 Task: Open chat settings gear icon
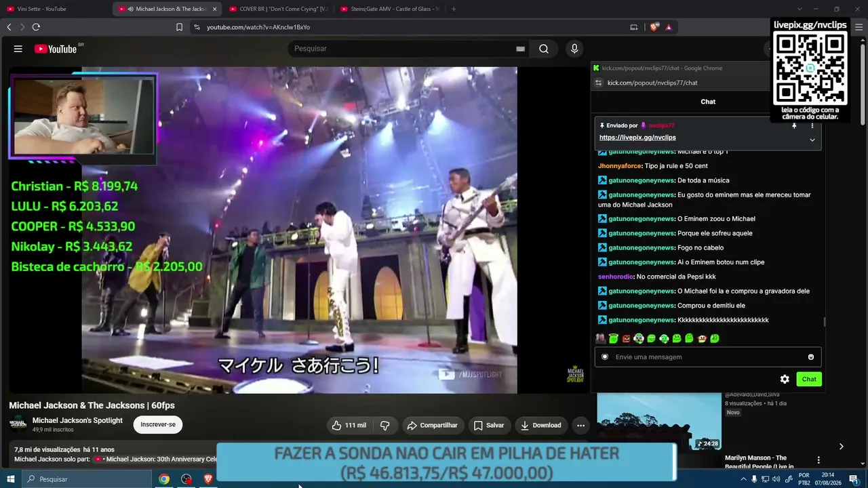(785, 380)
